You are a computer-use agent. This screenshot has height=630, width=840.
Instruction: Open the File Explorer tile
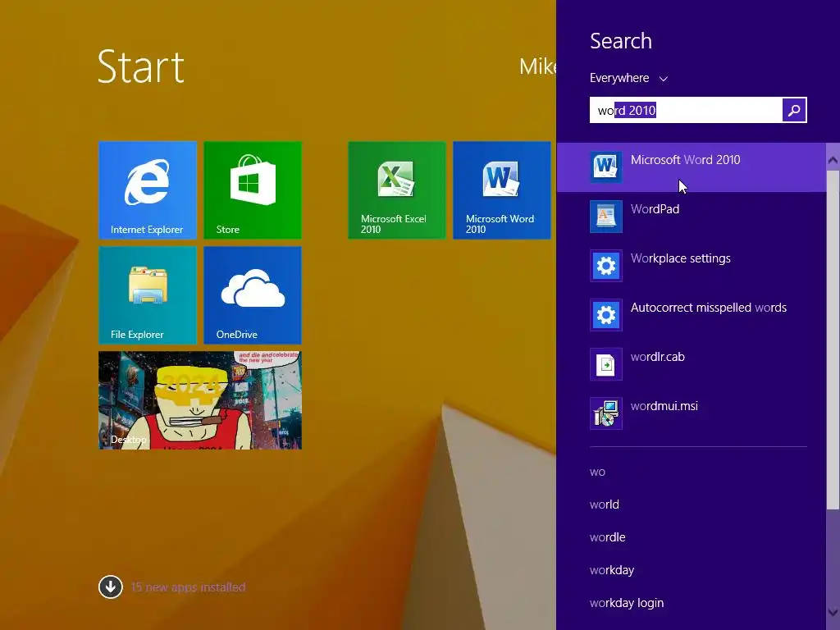point(148,295)
